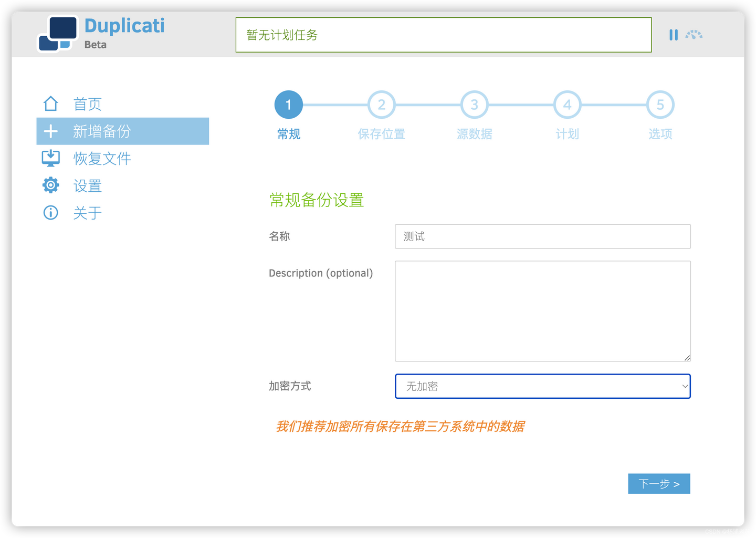The image size is (756, 538).
Task: Select the 首页 home icon
Action: [x=50, y=104]
